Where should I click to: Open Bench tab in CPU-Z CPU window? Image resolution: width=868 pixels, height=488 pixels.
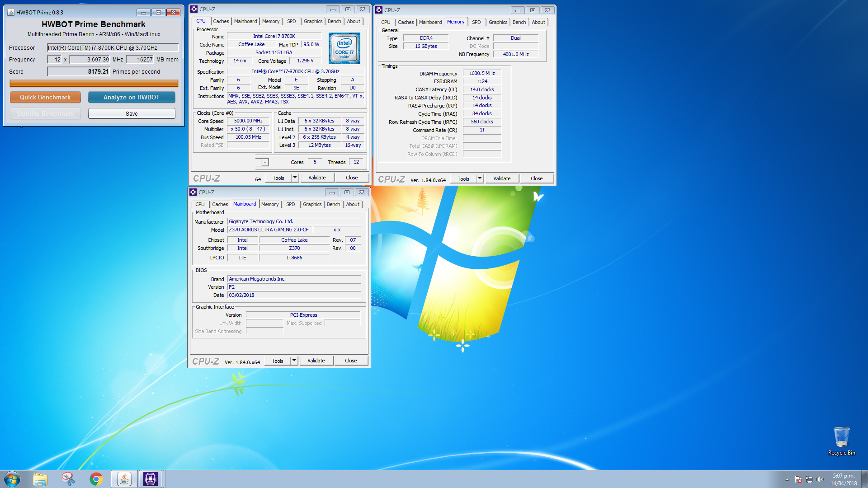[x=335, y=21]
